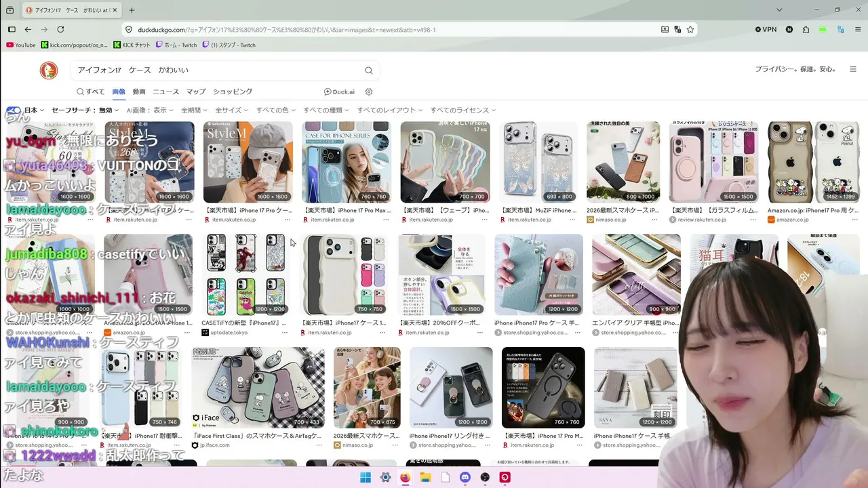Screen dimensions: 868x488
Task: Bookmark this page with the star icon
Action: click(690, 30)
